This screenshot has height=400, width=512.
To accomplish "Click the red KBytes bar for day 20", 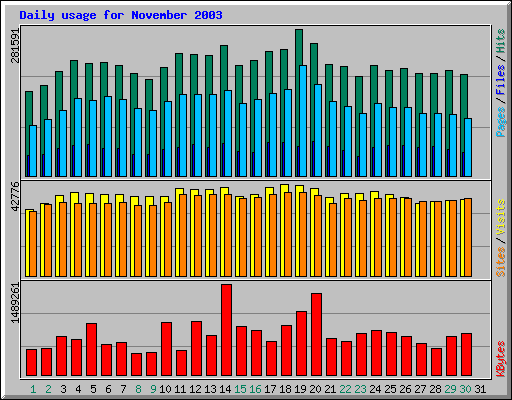I will (317, 335).
